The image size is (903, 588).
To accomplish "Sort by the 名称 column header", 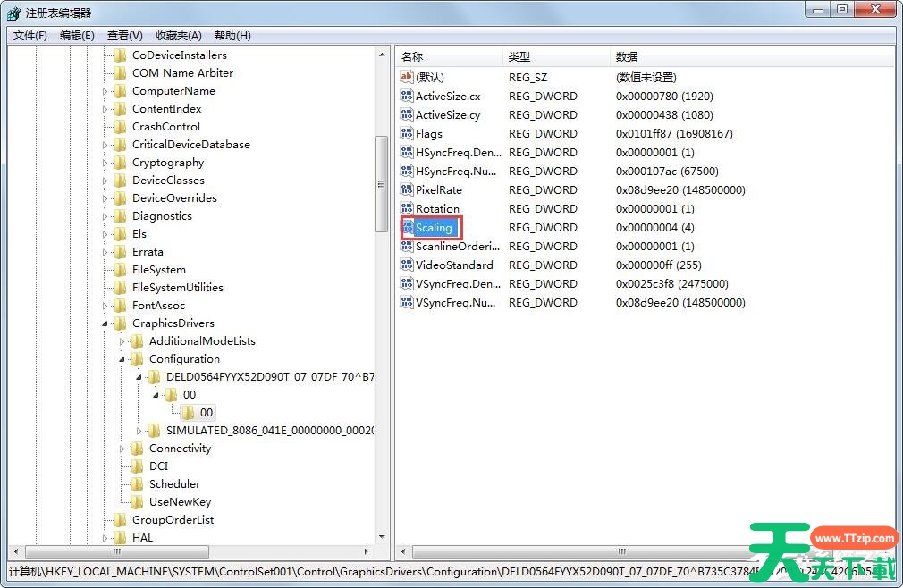I will point(449,56).
